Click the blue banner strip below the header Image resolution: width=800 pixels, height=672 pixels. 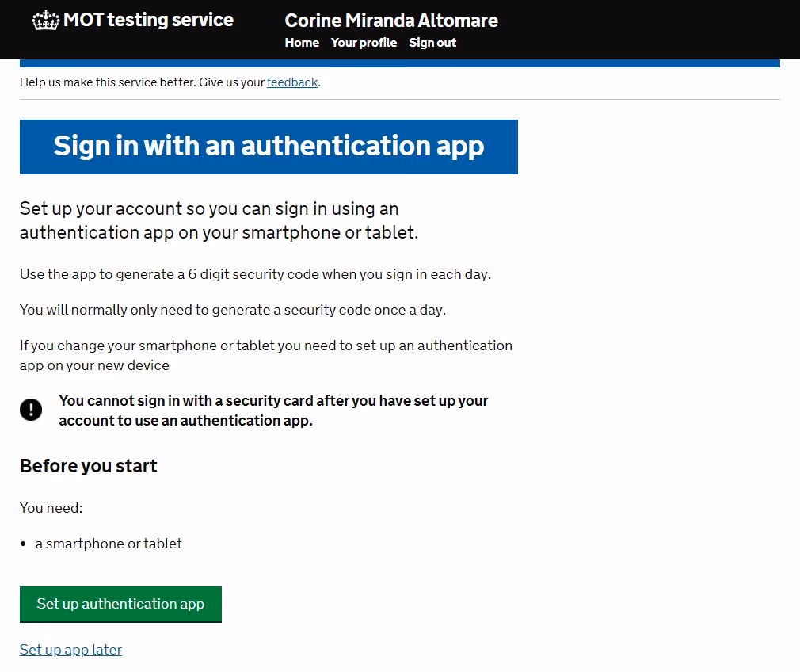pos(399,63)
